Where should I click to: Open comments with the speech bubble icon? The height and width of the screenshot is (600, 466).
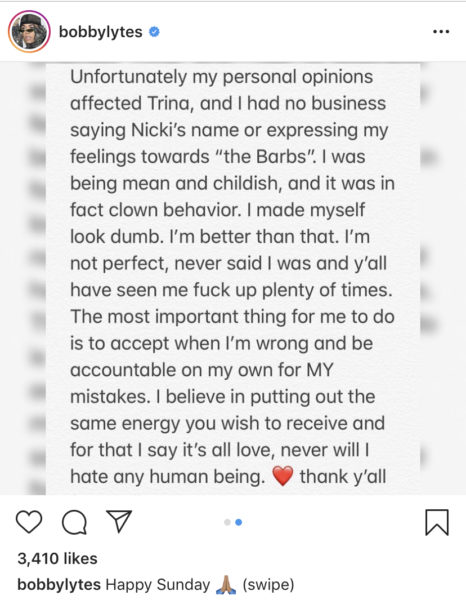tap(74, 522)
